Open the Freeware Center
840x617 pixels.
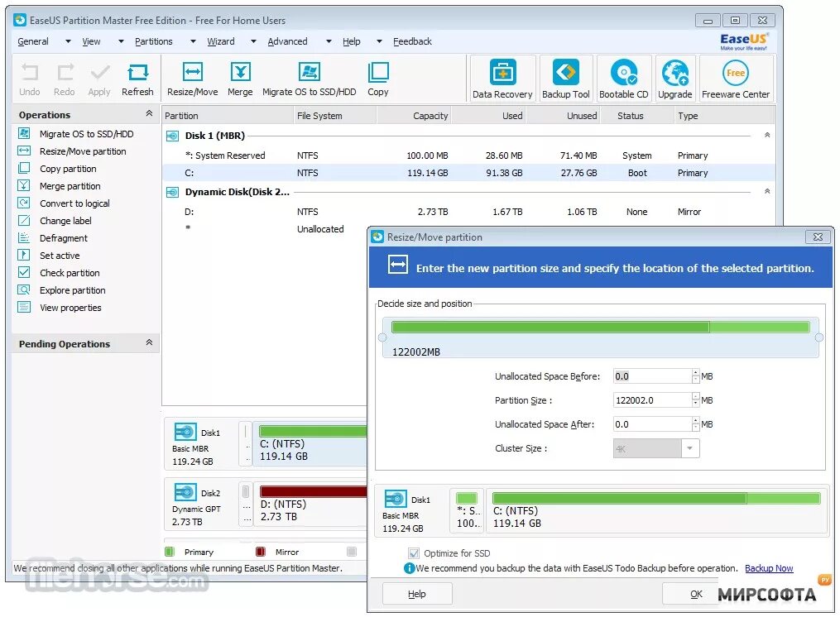[x=736, y=79]
